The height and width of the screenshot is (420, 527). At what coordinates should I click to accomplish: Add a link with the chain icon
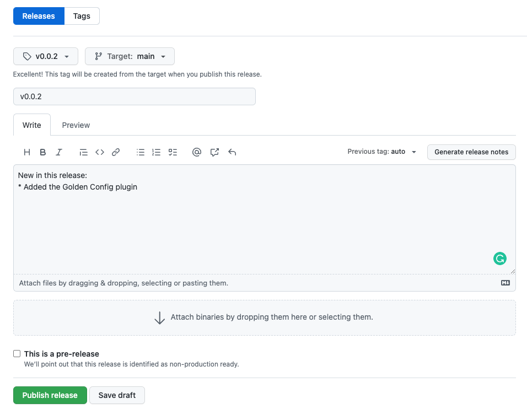click(x=116, y=152)
